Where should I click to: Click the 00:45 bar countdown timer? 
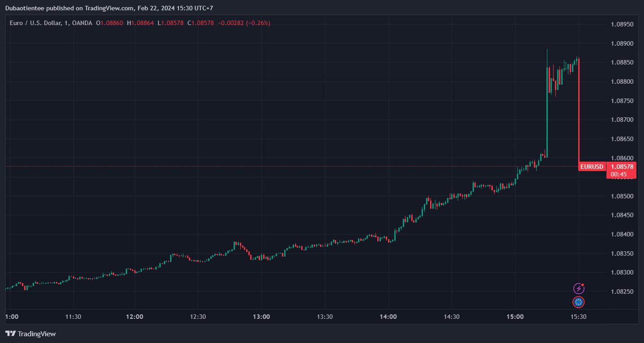(x=618, y=174)
